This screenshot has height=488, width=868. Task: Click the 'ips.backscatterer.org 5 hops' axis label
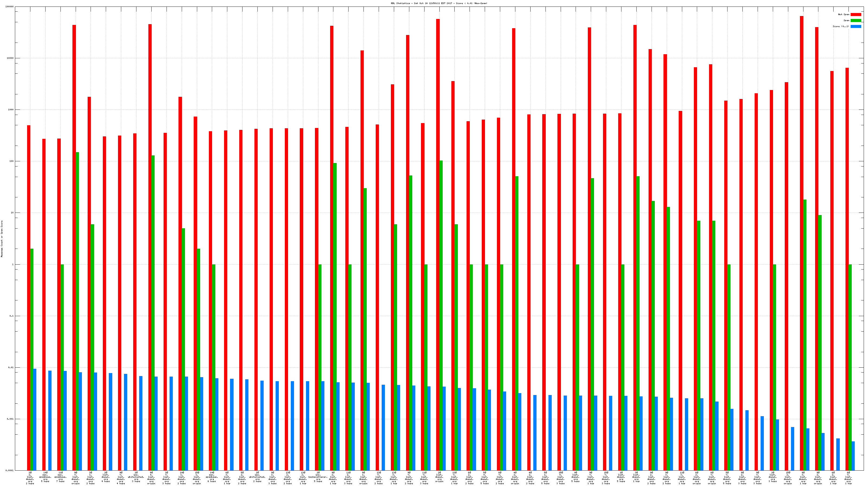tap(318, 477)
